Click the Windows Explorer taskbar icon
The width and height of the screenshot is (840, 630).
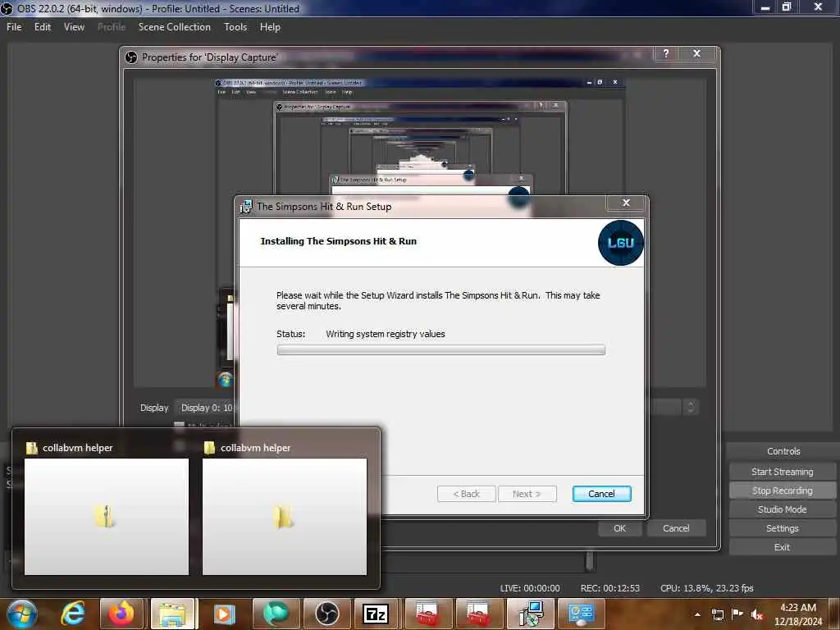point(172,614)
